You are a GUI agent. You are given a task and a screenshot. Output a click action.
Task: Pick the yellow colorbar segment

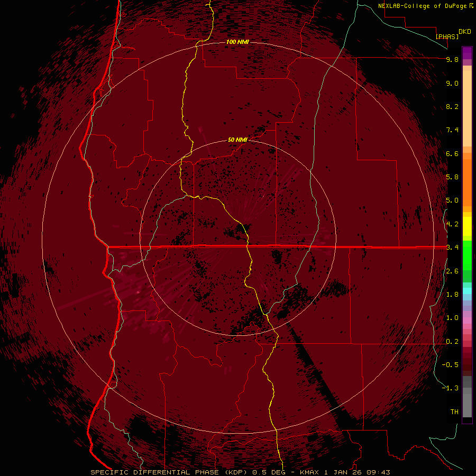(x=467, y=226)
